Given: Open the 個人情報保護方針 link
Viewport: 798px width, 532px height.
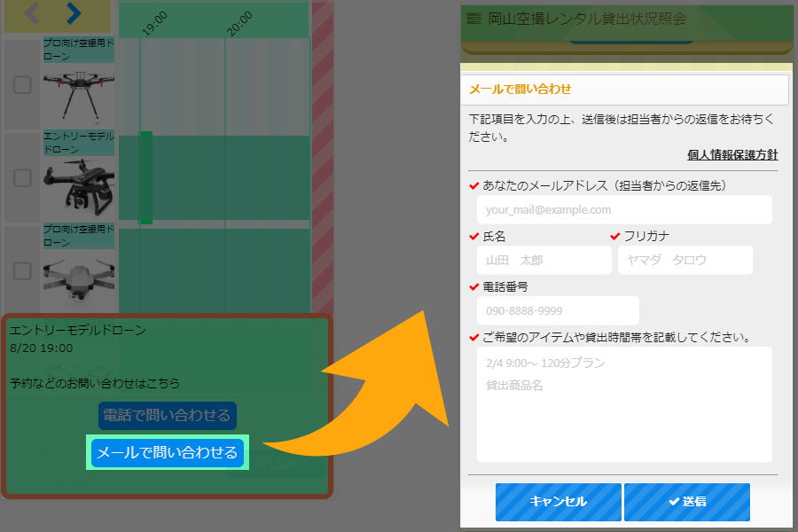Looking at the screenshot, I should (x=731, y=154).
